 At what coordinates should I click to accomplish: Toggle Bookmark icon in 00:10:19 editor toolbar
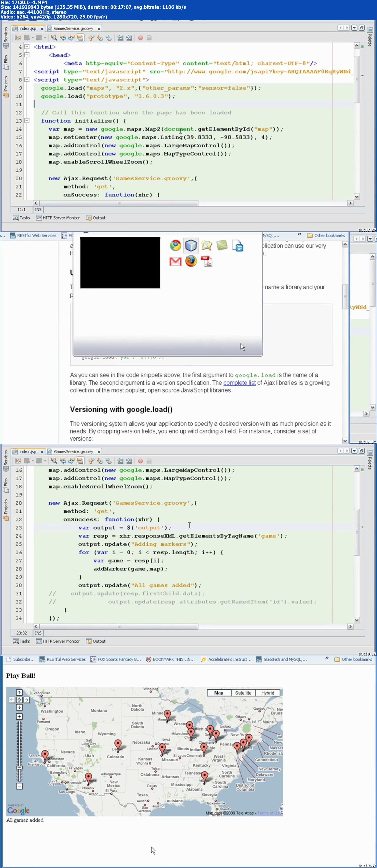(x=109, y=461)
